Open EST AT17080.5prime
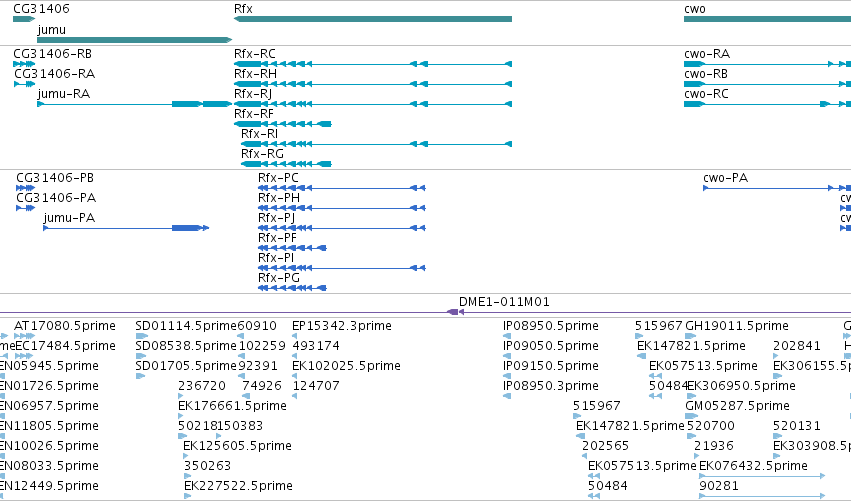The height and width of the screenshot is (501, 851). tap(65, 326)
